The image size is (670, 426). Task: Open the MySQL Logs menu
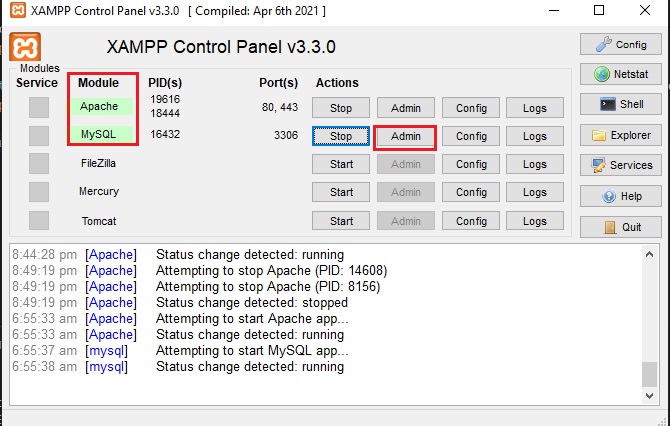[x=535, y=136]
